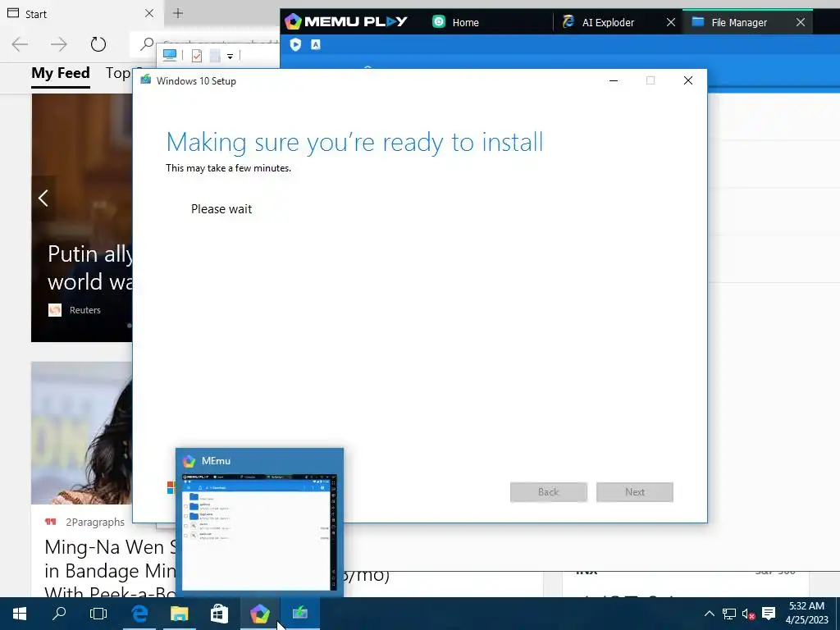Screen dimensions: 840x630
Task: Click the greyed New Folder icon in quick toolbar
Action: coord(215,55)
